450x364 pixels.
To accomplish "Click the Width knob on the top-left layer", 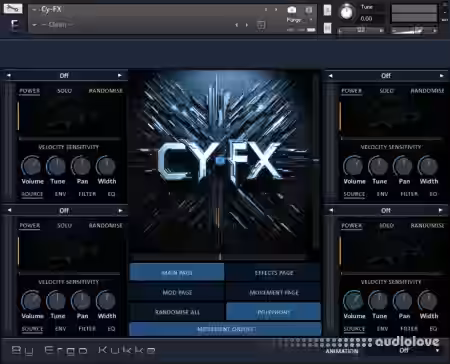I will tap(106, 166).
